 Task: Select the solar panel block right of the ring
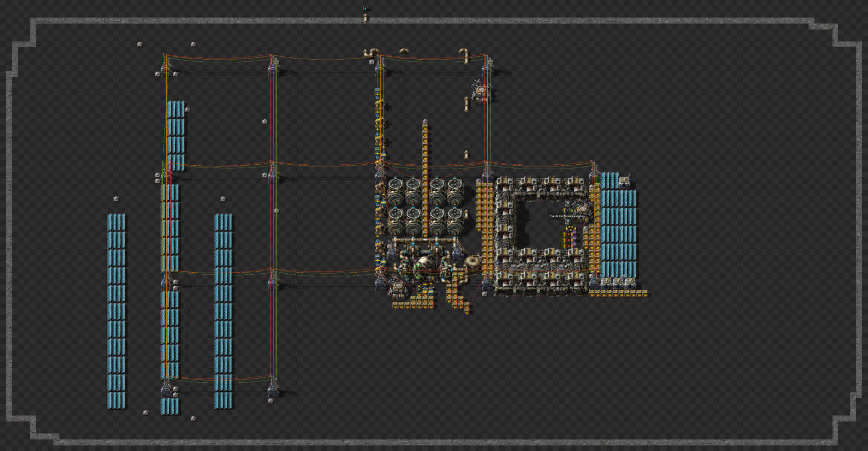point(618,225)
